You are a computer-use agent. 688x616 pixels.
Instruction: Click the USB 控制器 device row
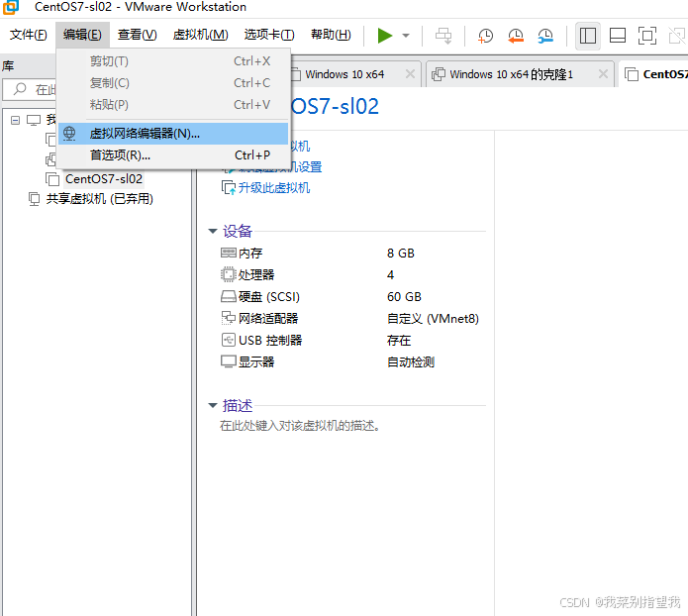(x=350, y=341)
